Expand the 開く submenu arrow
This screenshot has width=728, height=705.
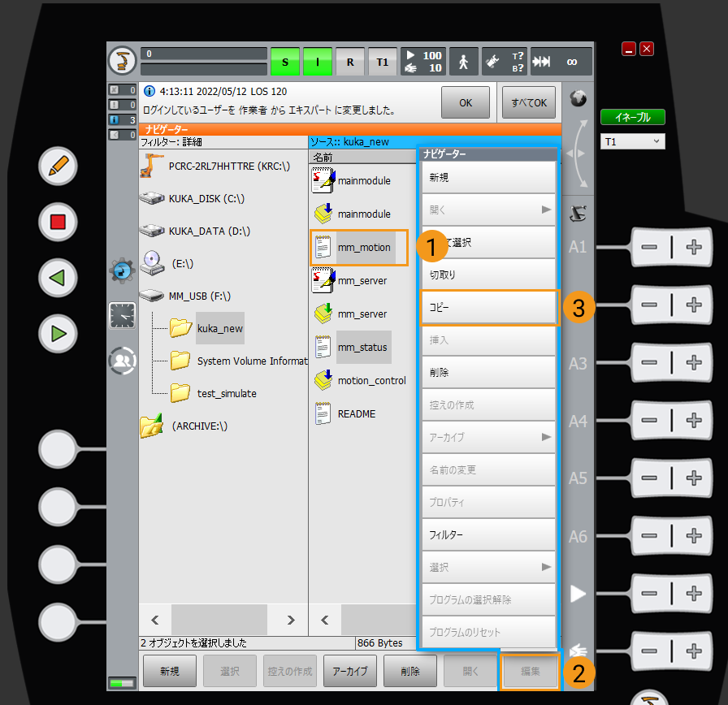click(546, 210)
